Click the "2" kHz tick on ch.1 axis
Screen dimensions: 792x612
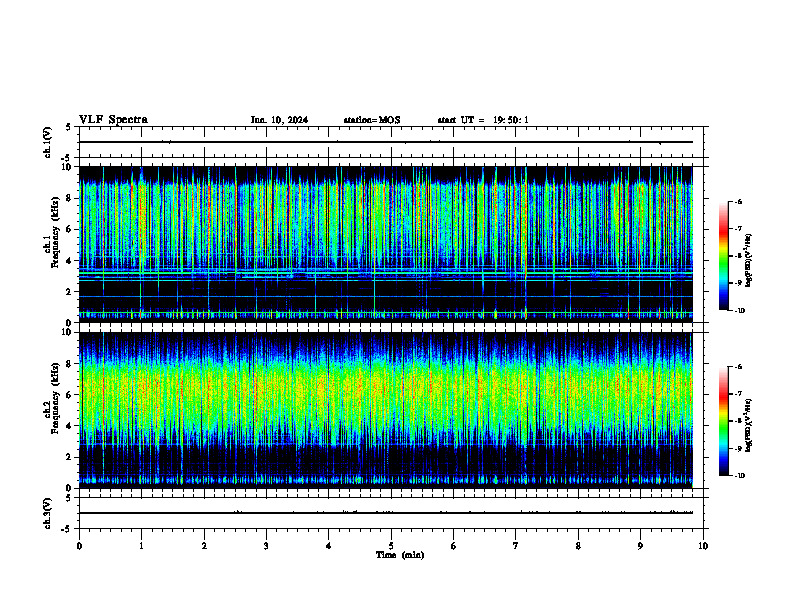[70, 291]
